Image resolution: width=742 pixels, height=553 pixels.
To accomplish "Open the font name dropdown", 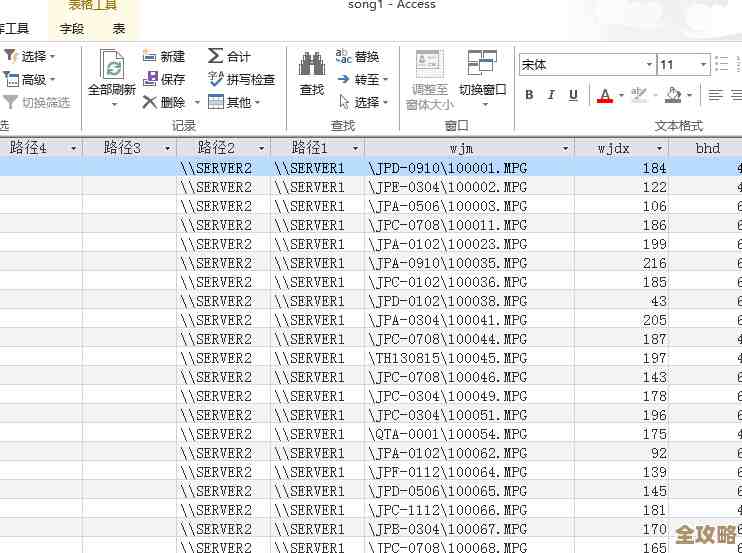I will point(649,65).
